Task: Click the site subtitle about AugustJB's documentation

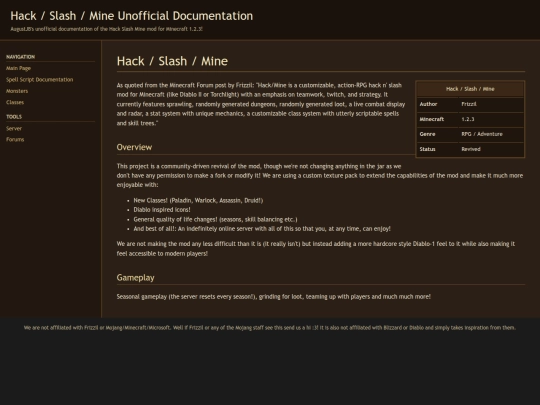Action: pos(106,29)
